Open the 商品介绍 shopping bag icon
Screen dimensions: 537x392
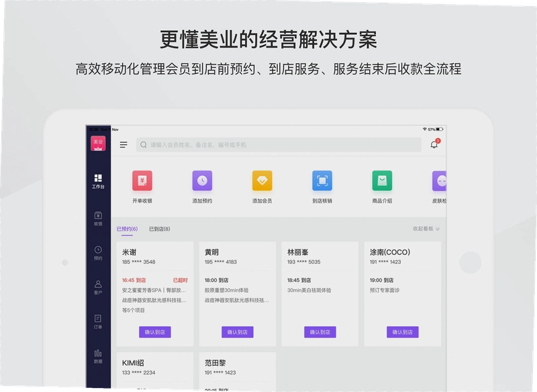pos(382,181)
